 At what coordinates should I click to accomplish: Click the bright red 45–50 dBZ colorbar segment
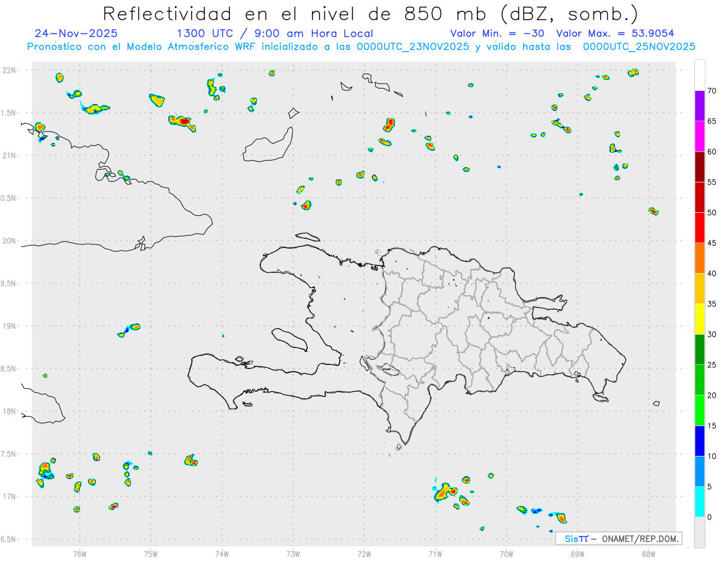click(699, 228)
